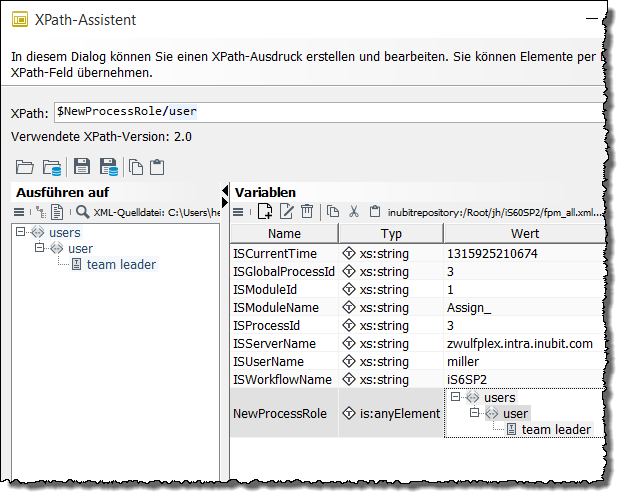Collapse users node in NewProcessRole value
This screenshot has height=501, width=625.
(x=457, y=397)
